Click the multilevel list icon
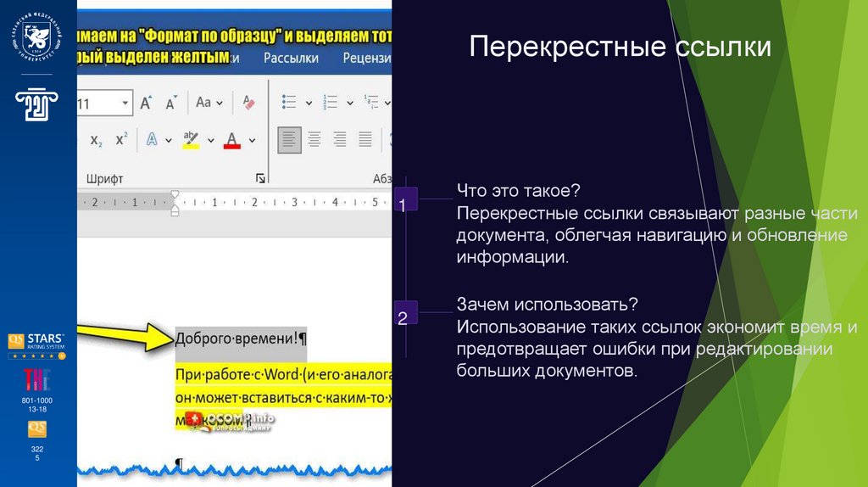The image size is (868, 487). [x=371, y=102]
